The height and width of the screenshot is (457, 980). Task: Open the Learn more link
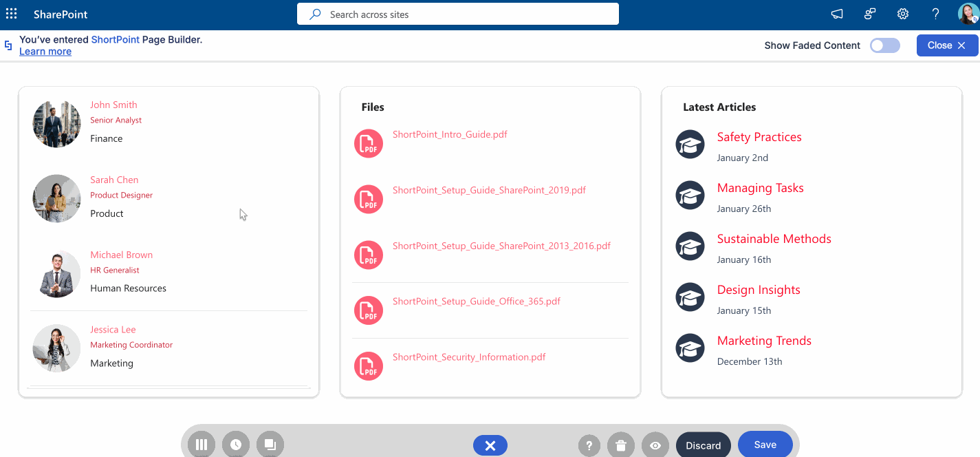[x=45, y=52]
